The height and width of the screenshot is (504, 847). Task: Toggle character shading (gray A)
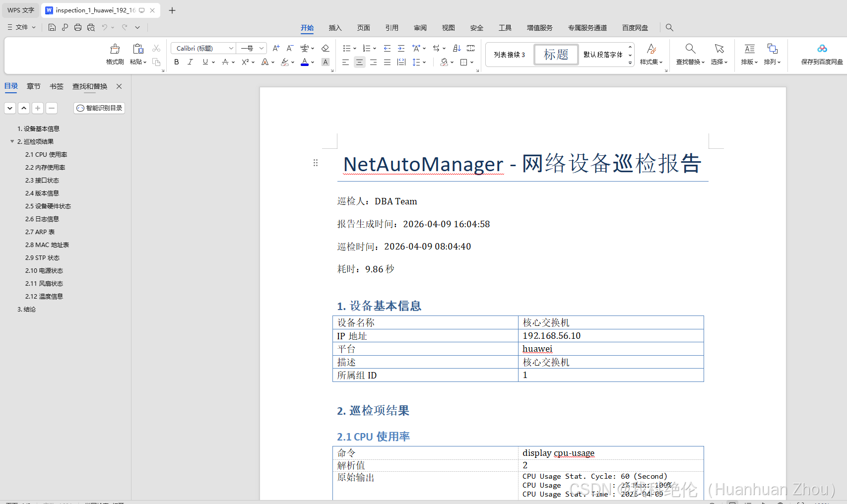(x=326, y=62)
